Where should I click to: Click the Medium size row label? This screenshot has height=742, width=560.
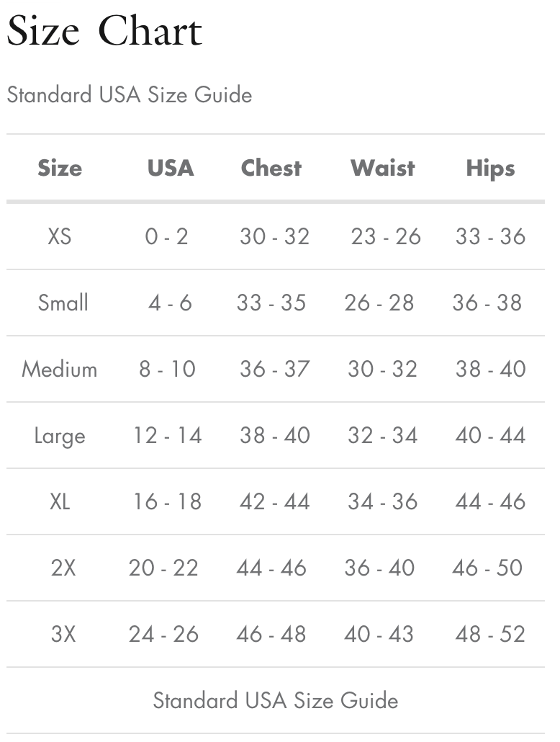click(x=60, y=369)
